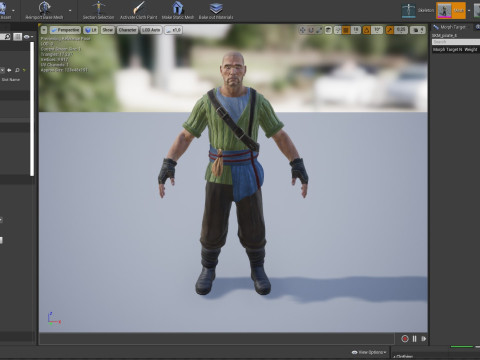
Task: Toggle the coordinate system cube icon
Action: pos(328,30)
